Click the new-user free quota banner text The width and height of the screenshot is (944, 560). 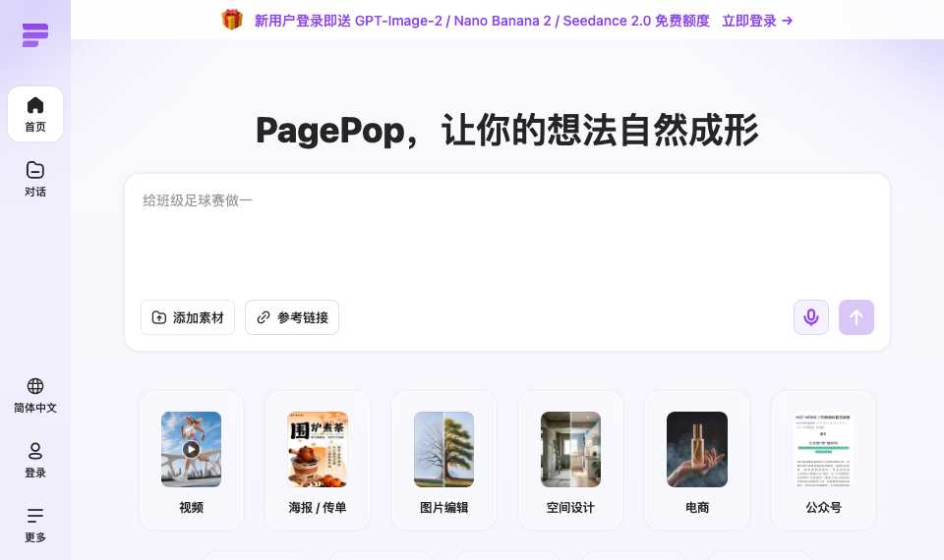[x=482, y=21]
